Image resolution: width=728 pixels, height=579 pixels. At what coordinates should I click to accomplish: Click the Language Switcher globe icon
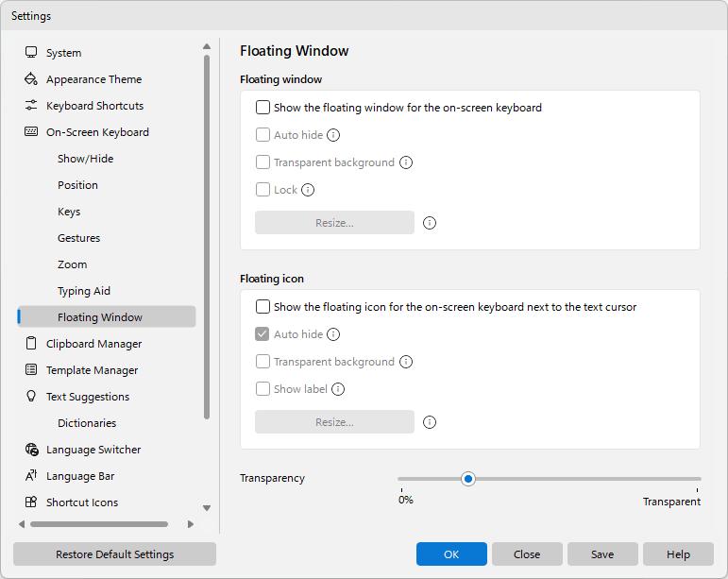(x=31, y=449)
